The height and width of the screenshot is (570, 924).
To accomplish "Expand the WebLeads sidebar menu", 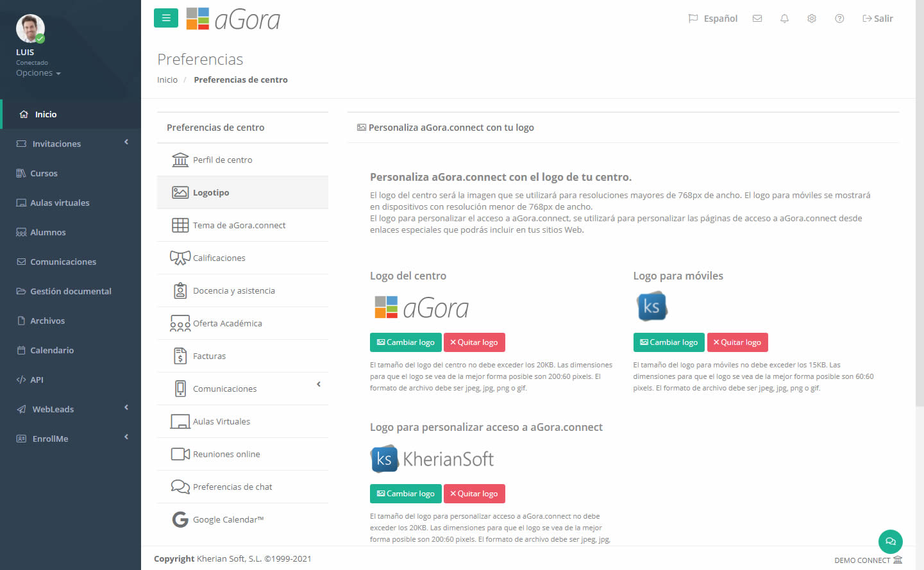I will tap(71, 409).
